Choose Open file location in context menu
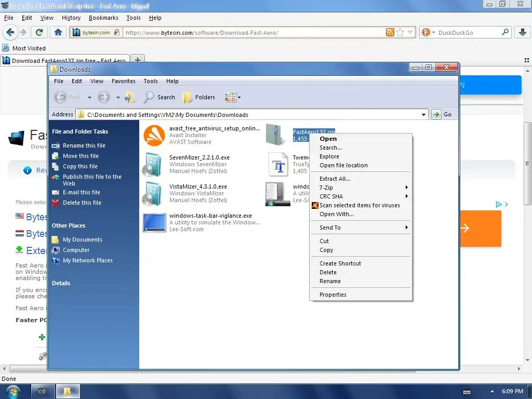The width and height of the screenshot is (532, 399). pyautogui.click(x=361, y=165)
